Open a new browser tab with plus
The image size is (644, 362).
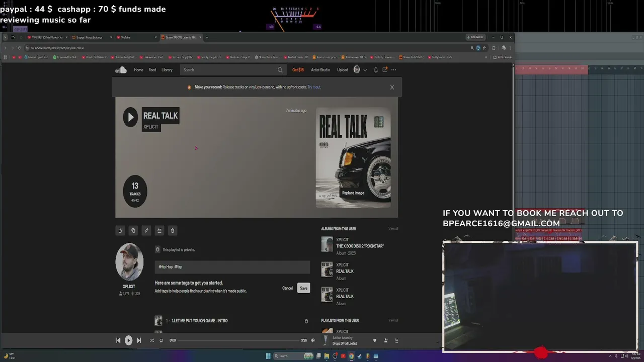(x=207, y=37)
